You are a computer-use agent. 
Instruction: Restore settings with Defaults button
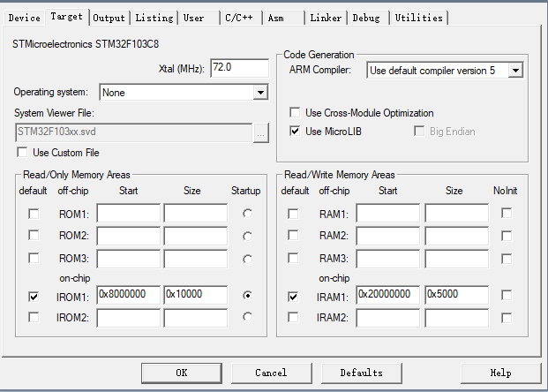tap(362, 373)
